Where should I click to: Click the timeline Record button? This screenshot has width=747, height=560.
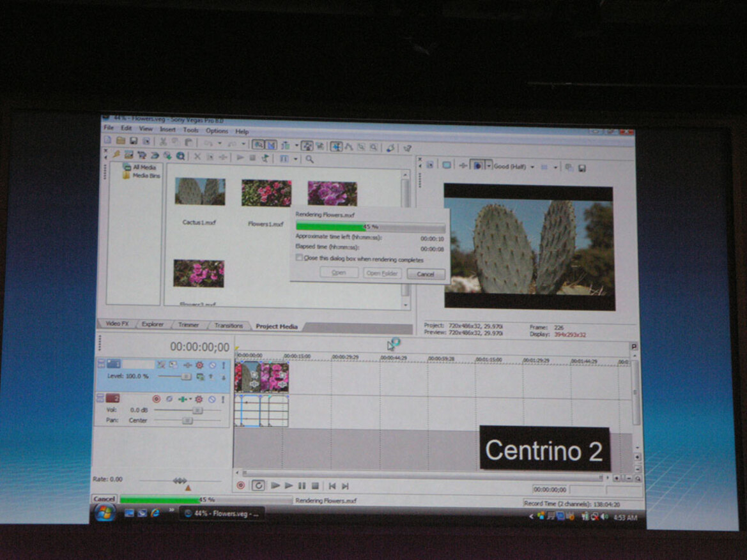coord(241,485)
